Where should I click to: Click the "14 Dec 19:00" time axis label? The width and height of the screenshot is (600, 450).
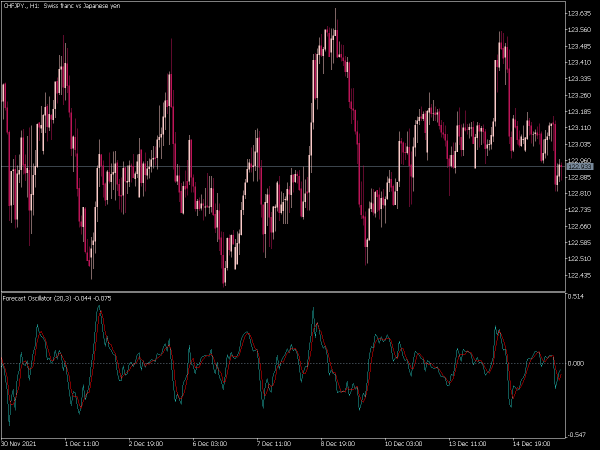531,444
